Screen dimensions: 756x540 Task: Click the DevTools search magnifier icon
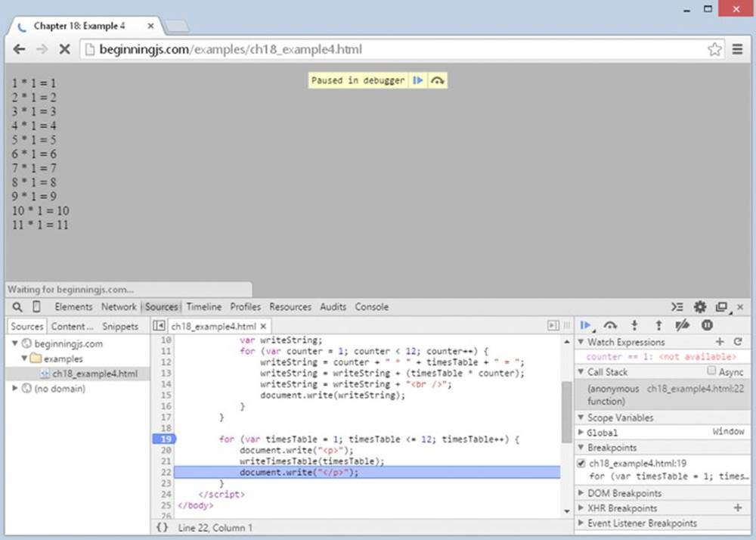(17, 306)
